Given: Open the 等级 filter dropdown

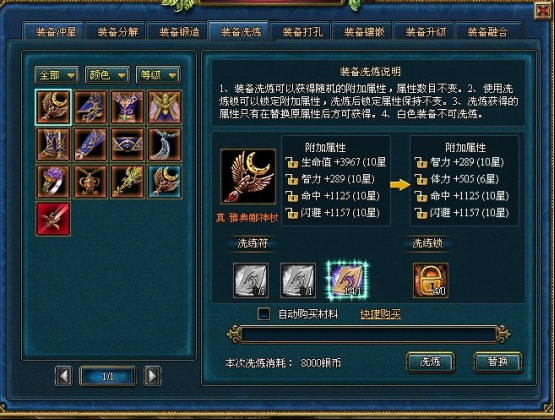Looking at the screenshot, I should (x=158, y=75).
